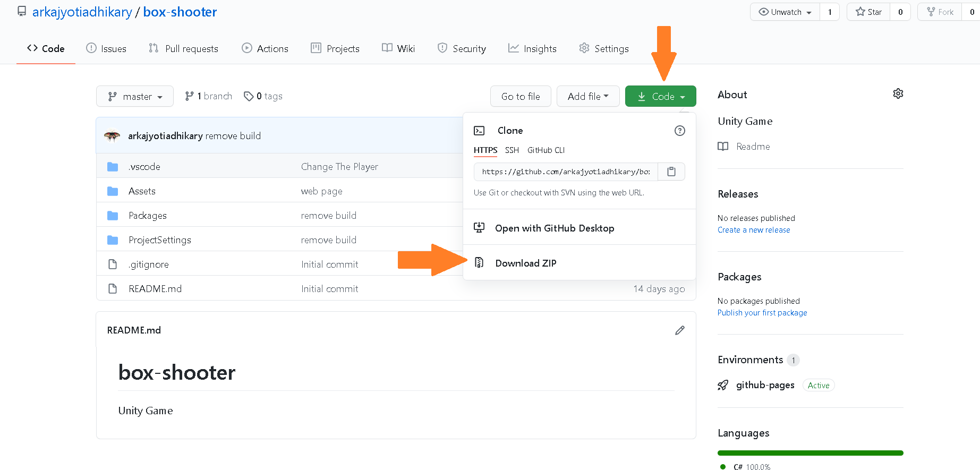Click the green C# language bar

coord(811,453)
